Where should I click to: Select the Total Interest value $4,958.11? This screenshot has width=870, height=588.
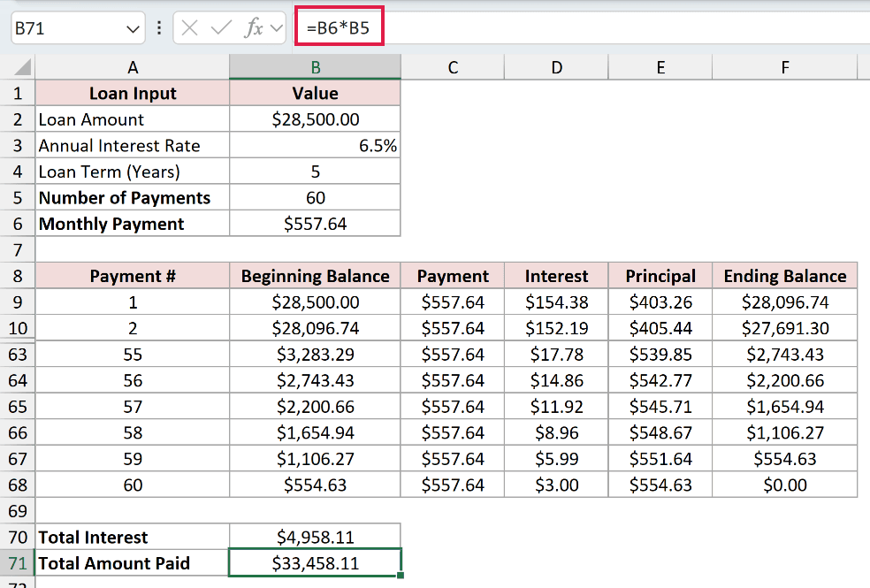[x=315, y=537]
